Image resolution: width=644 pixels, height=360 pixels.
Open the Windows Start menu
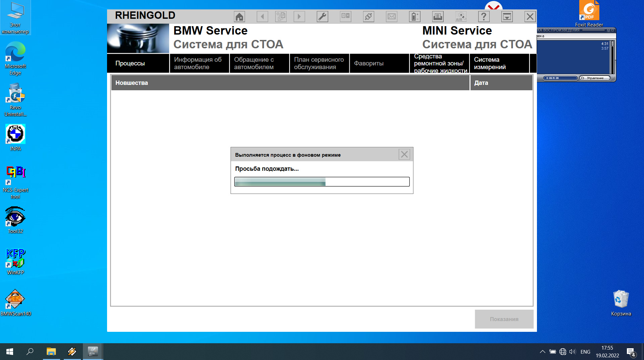[x=10, y=352]
